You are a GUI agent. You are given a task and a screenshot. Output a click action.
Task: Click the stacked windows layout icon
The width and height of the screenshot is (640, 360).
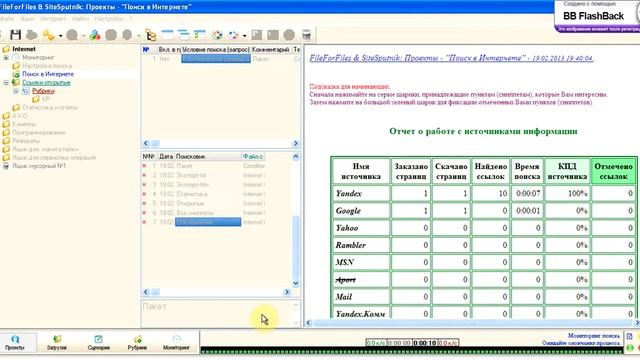pos(183,35)
